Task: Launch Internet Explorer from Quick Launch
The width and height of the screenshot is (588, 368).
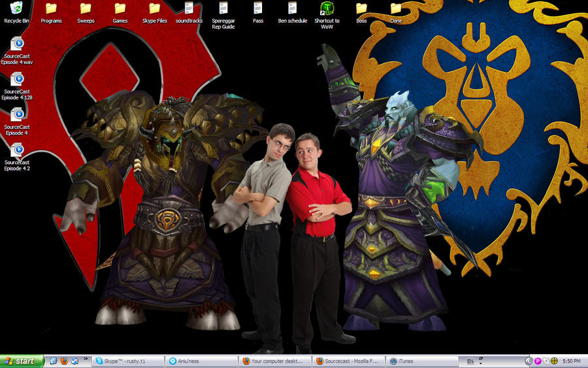Action: click(54, 361)
